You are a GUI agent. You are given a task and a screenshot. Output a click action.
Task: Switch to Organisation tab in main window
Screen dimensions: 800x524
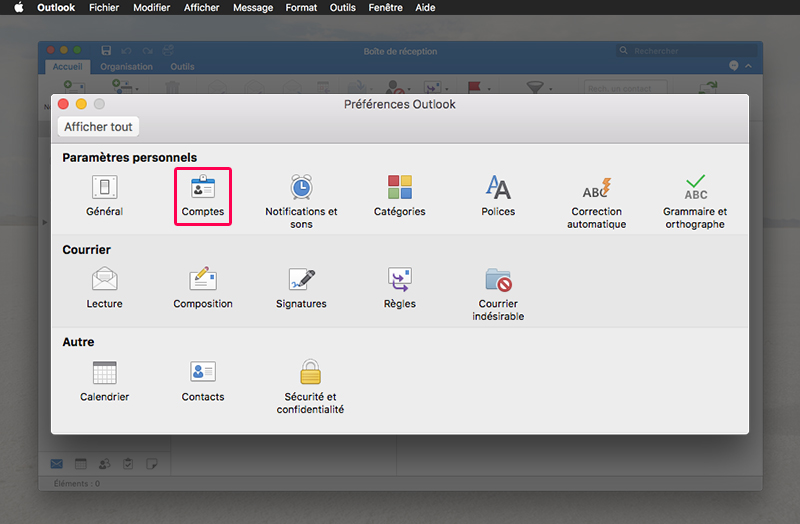127,67
